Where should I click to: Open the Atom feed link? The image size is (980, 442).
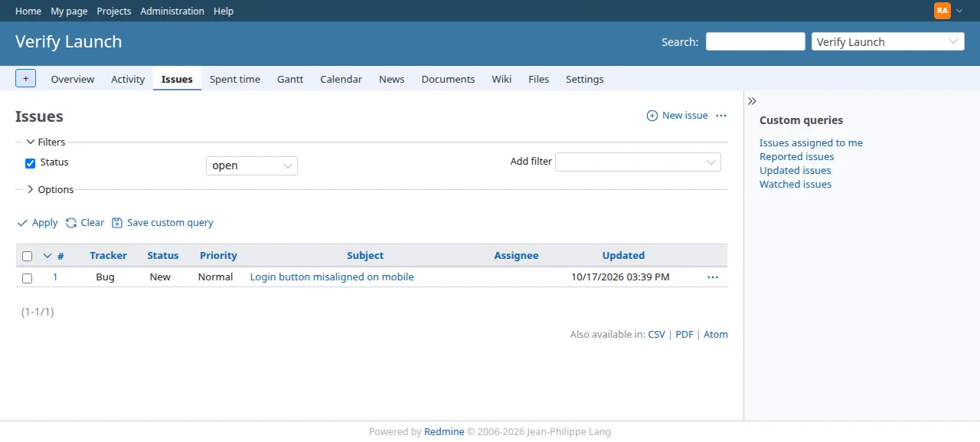[716, 335]
